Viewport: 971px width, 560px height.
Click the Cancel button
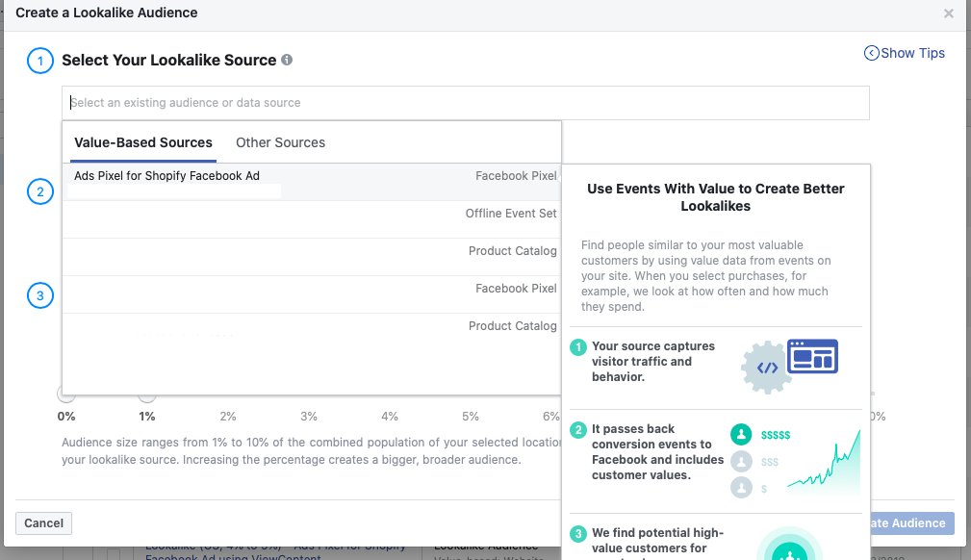[x=44, y=523]
